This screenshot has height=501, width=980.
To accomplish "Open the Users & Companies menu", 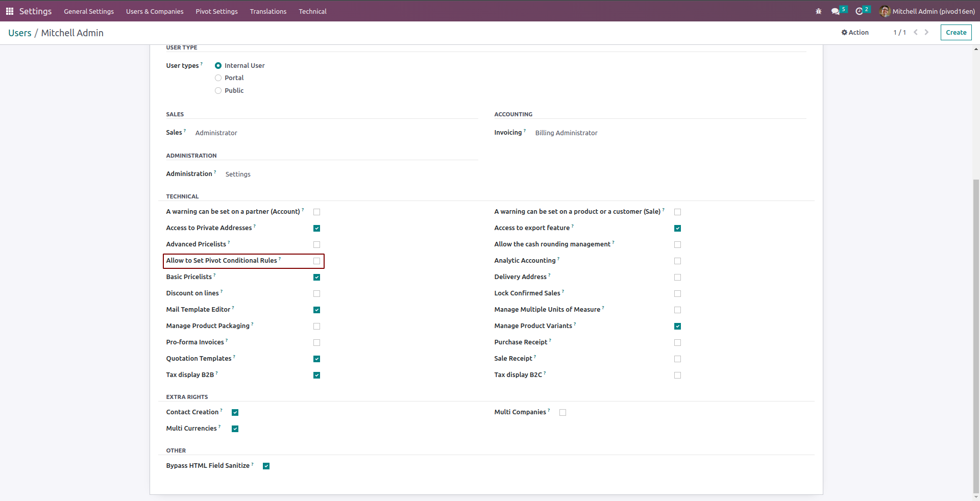I will point(155,11).
